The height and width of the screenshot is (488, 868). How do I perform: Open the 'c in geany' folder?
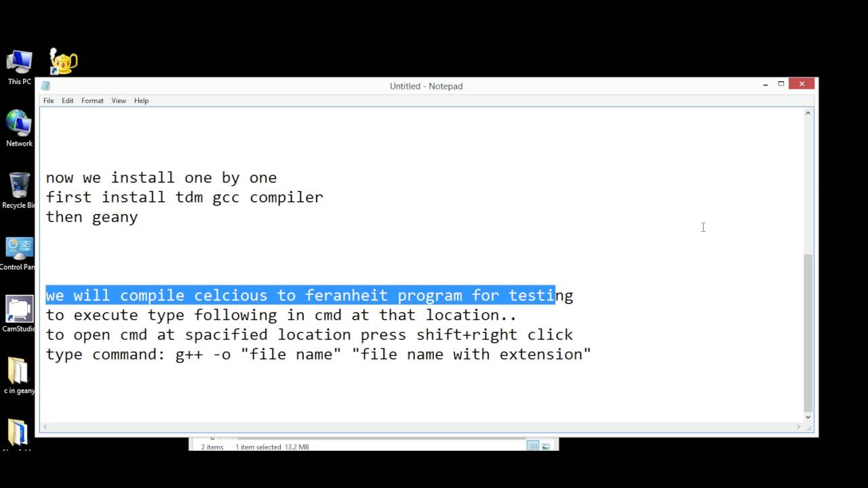[18, 375]
